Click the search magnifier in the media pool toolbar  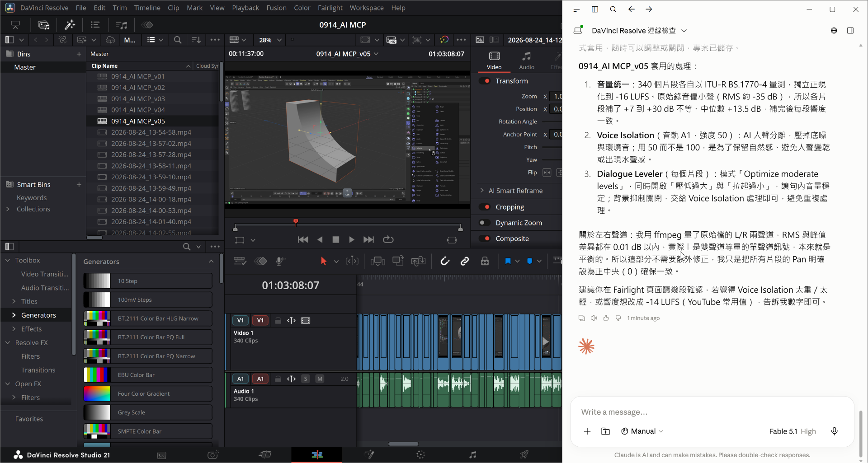pos(178,40)
